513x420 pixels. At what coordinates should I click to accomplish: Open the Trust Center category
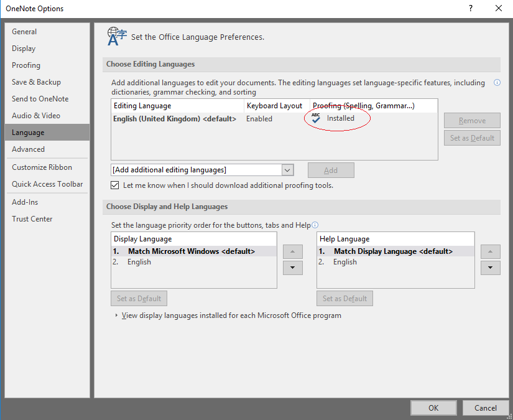(47, 219)
